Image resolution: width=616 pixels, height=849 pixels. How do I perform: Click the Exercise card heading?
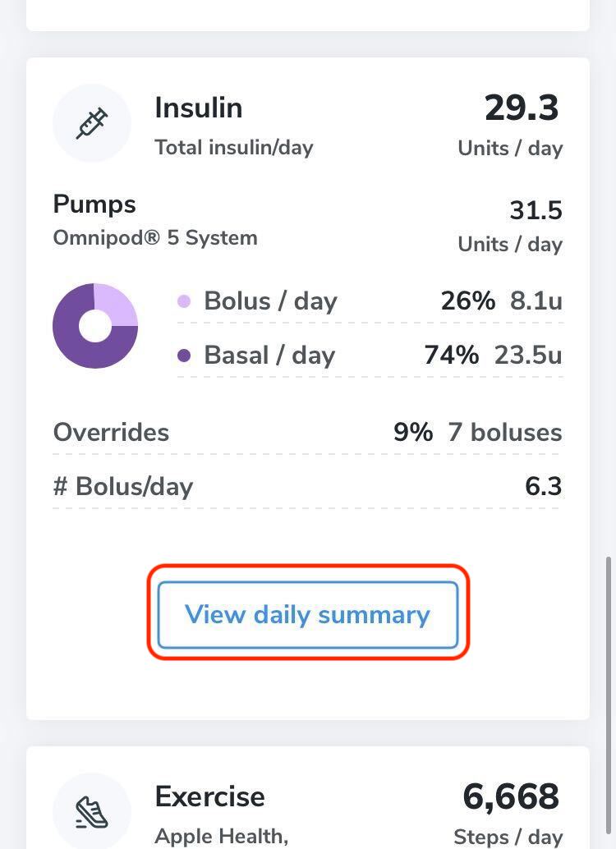click(x=209, y=796)
